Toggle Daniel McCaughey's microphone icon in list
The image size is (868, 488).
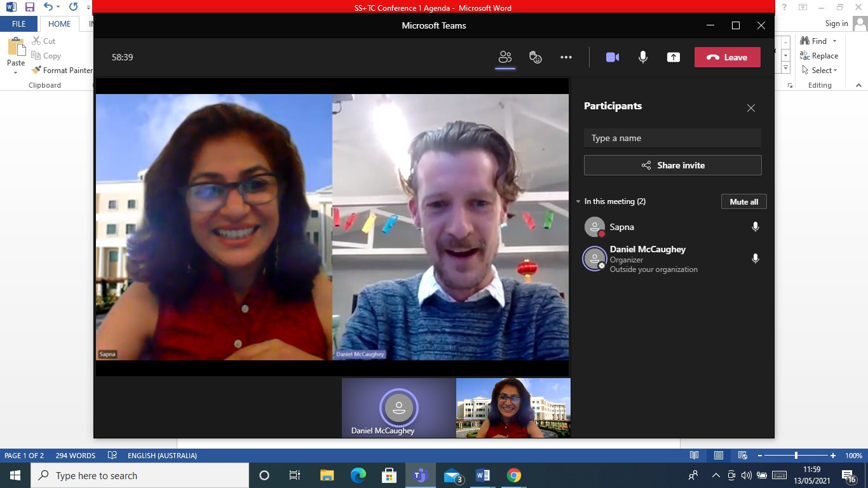(755, 259)
